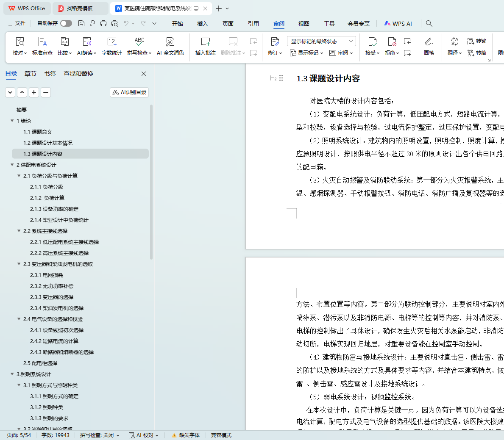
Task: Click the print icon in quick access toolbar
Action: click(x=103, y=24)
